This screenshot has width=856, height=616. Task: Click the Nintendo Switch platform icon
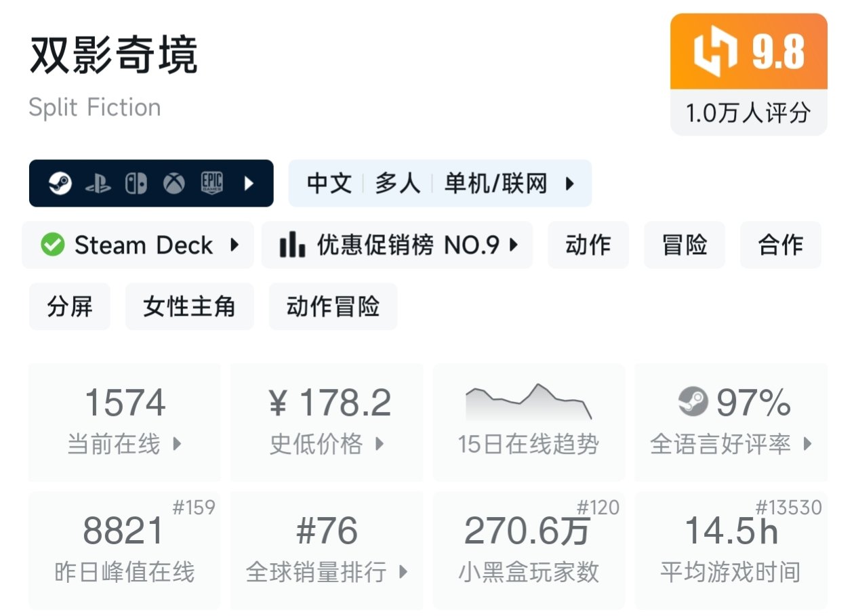point(136,184)
